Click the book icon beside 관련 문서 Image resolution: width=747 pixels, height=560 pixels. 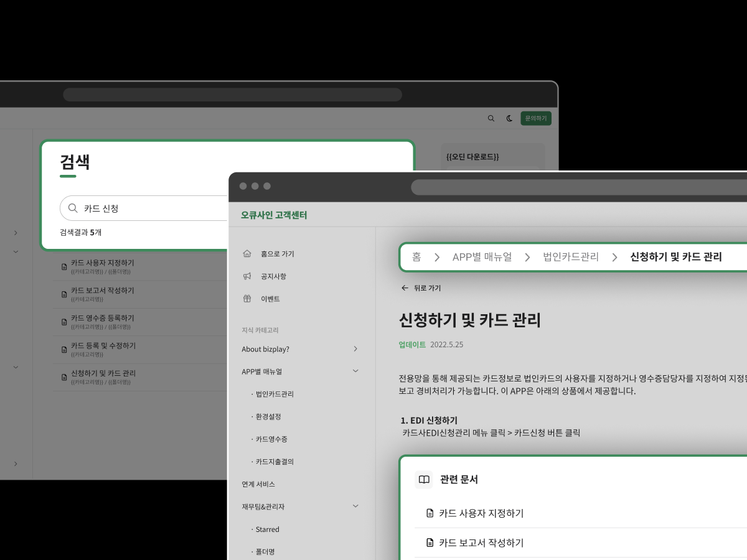[x=424, y=480]
